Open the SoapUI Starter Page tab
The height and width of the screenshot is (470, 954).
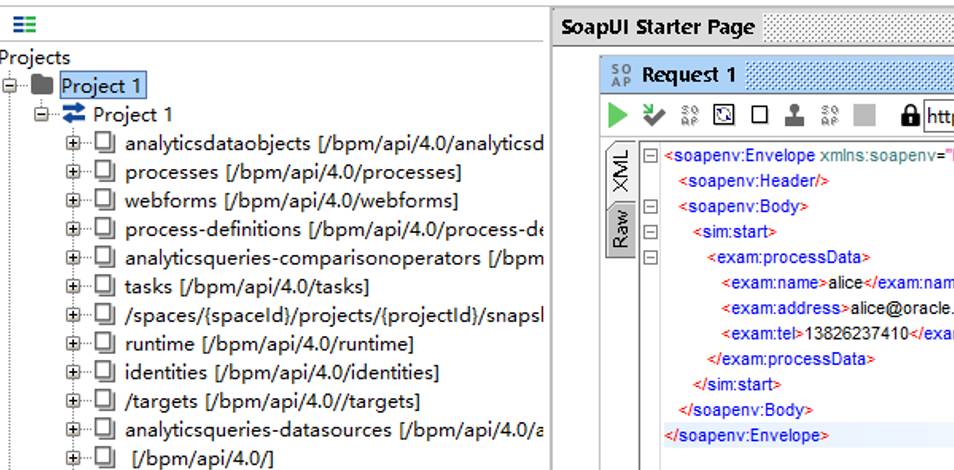pyautogui.click(x=657, y=27)
